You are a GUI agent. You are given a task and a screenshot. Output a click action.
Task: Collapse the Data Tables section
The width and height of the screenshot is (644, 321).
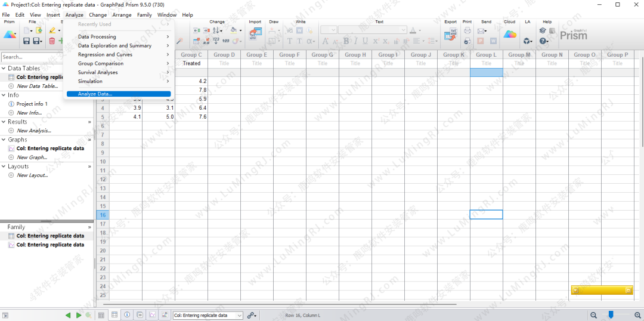(x=4, y=69)
